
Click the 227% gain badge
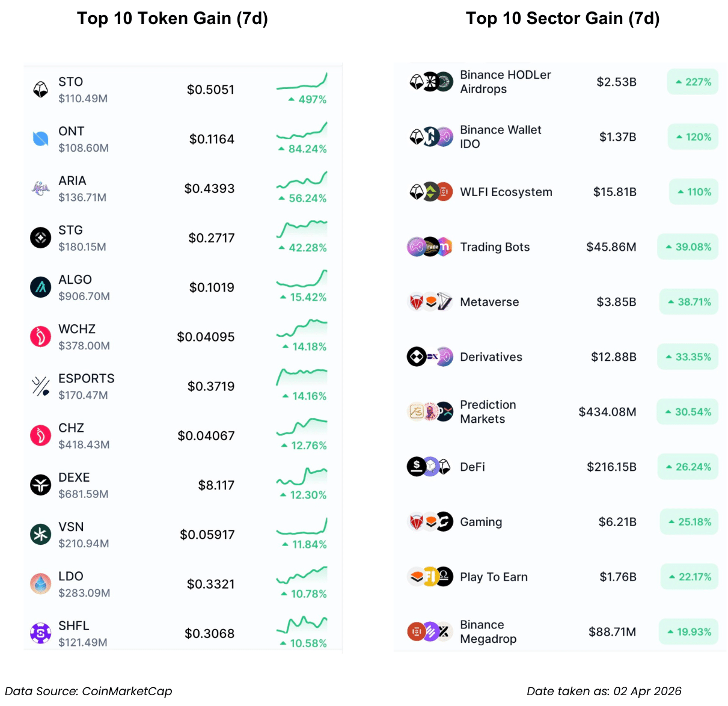tap(693, 82)
